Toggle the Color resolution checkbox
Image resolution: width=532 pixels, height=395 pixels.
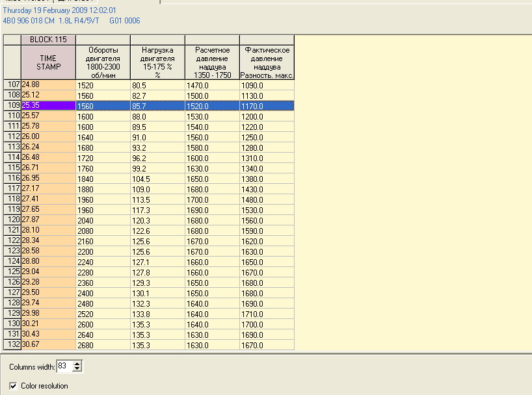coord(13,386)
